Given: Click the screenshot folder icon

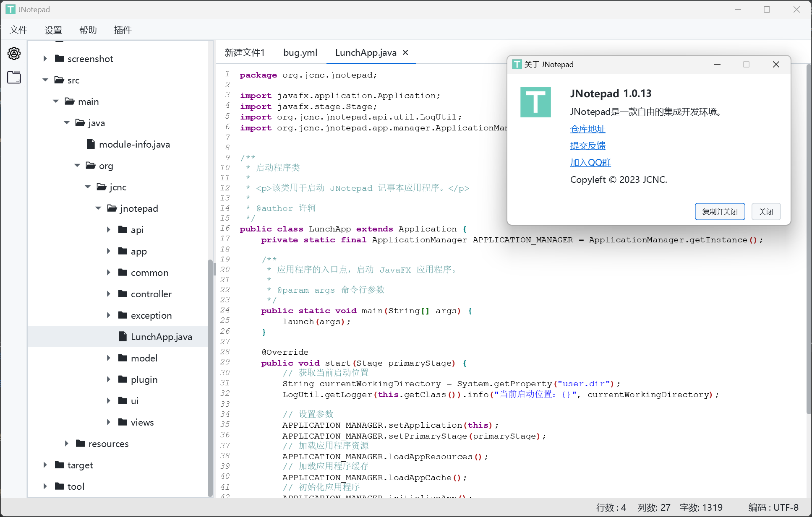Looking at the screenshot, I should point(60,59).
